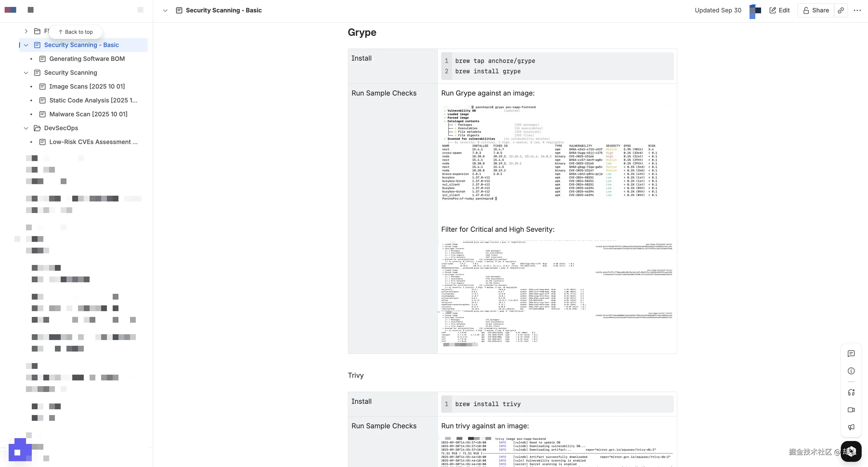Viewport: 868px width, 467px height.
Task: Click the headphones AI audio icon
Action: 851,393
